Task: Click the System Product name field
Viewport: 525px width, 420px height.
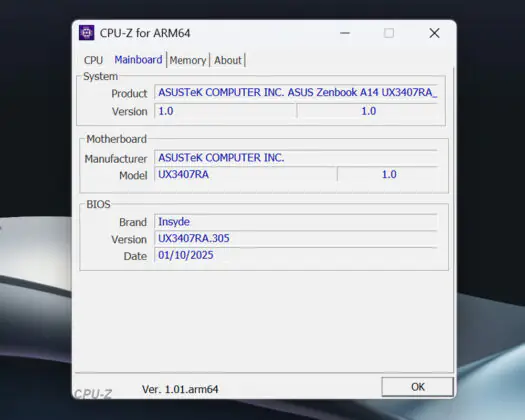Action: click(296, 92)
